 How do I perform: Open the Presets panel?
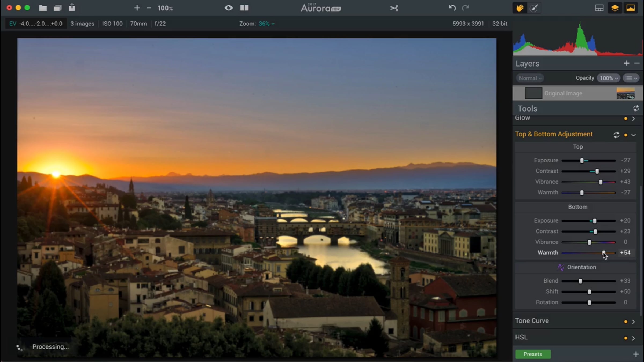(533, 354)
